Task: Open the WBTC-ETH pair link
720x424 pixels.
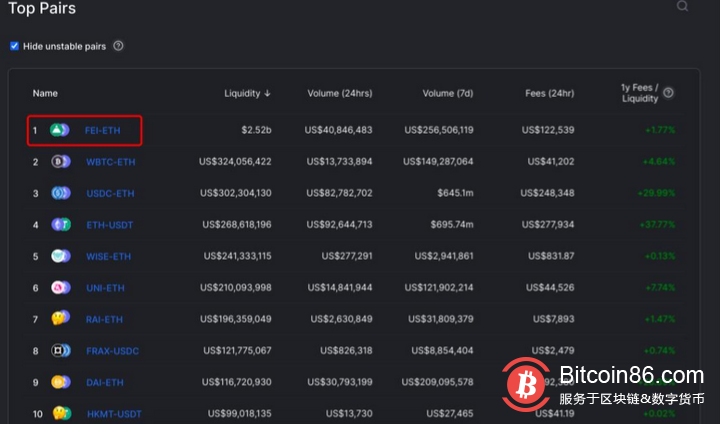Action: tap(111, 161)
